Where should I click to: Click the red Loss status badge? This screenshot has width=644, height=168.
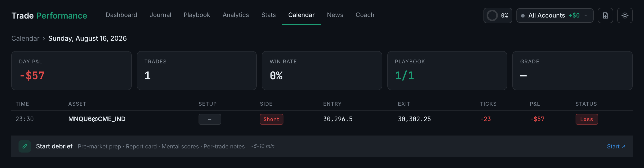coord(587,119)
